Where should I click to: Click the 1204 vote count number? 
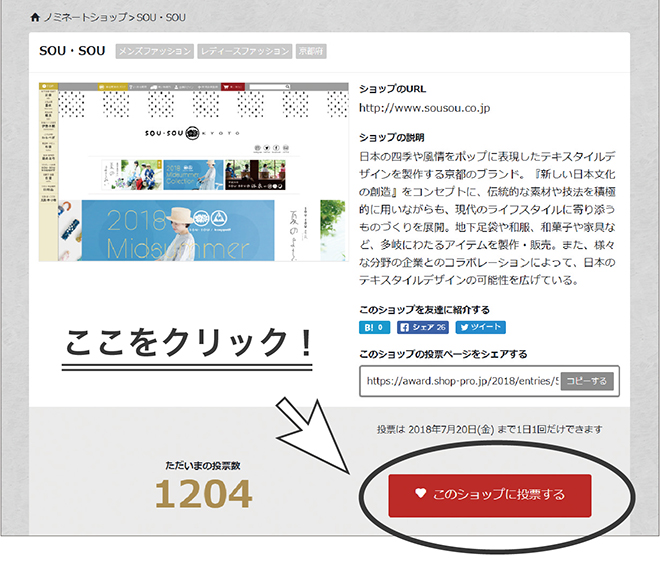[203, 494]
